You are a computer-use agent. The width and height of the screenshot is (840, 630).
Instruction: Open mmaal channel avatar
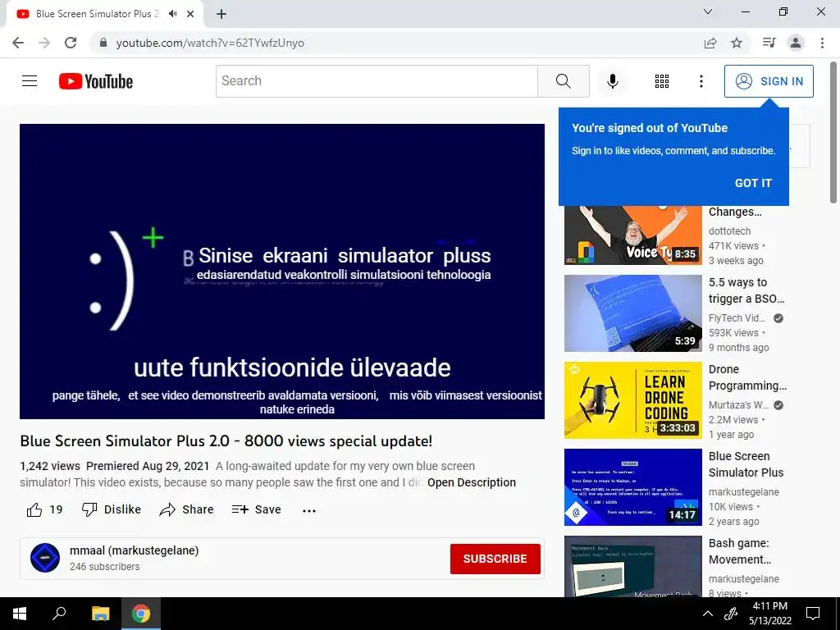(45, 558)
